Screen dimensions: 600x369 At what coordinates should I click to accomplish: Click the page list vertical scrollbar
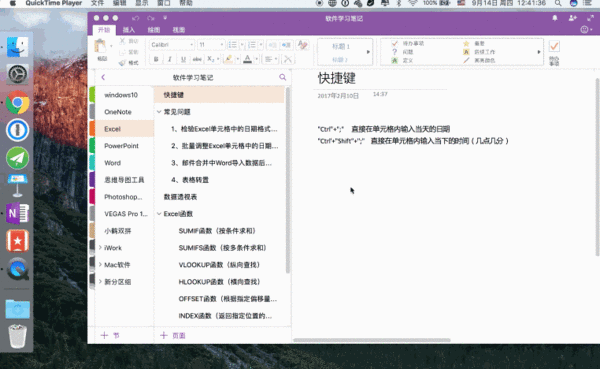tap(287, 180)
